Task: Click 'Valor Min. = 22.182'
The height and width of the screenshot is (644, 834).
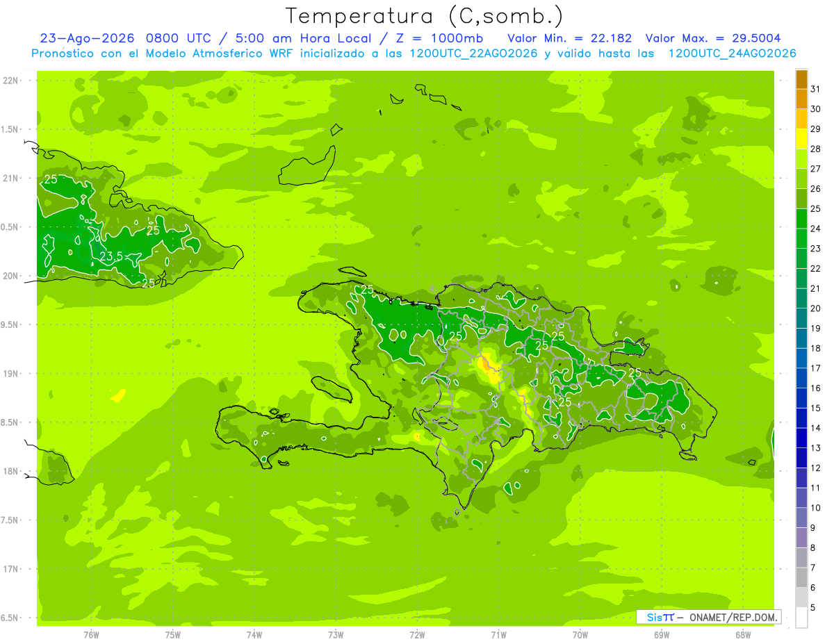Action: (x=569, y=38)
